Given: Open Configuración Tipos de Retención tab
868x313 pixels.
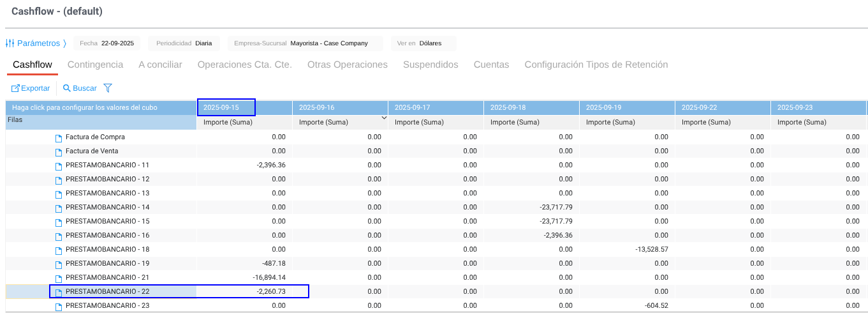Looking at the screenshot, I should point(596,65).
